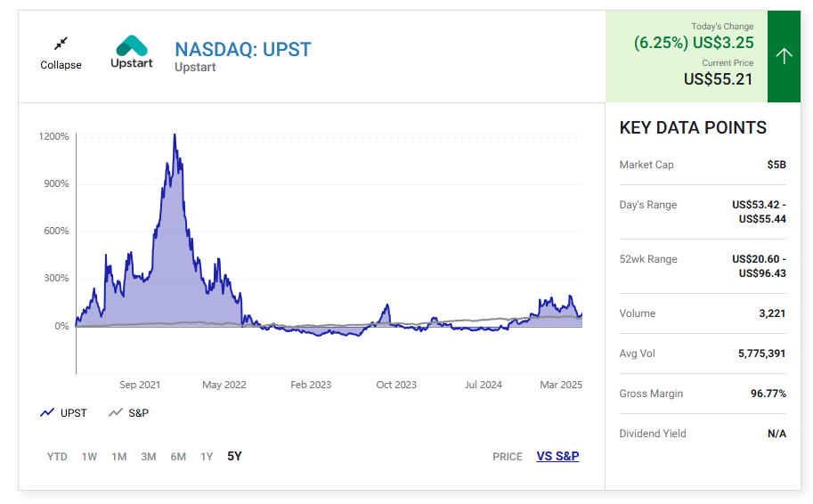
Task: Click the 600% y-axis label
Action: pyautogui.click(x=56, y=232)
